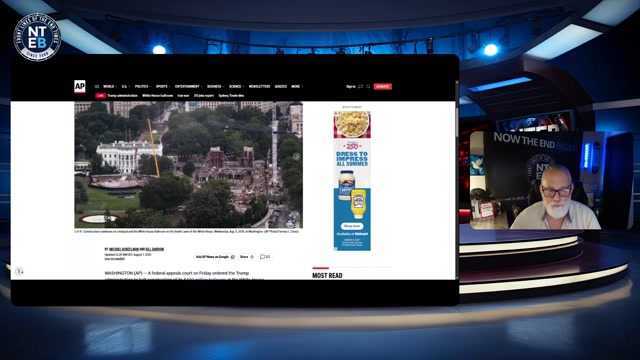Viewport: 640px width, 360px height.
Task: Click the White House construction aerial photo
Action: [189, 164]
